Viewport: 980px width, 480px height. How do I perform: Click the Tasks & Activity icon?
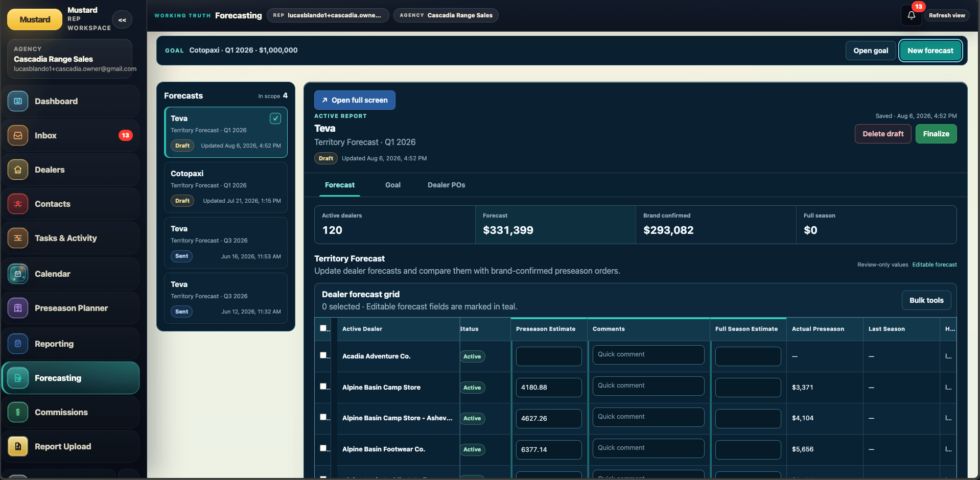pos(18,238)
